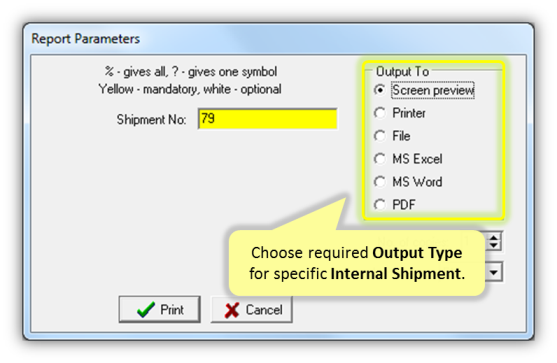Click the red X icon on Cancel

(x=232, y=310)
